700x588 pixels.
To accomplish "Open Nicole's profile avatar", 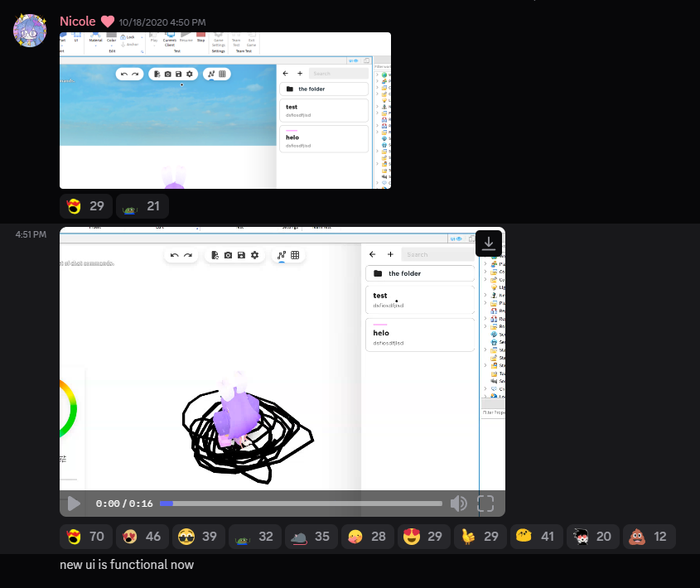I will pos(30,31).
